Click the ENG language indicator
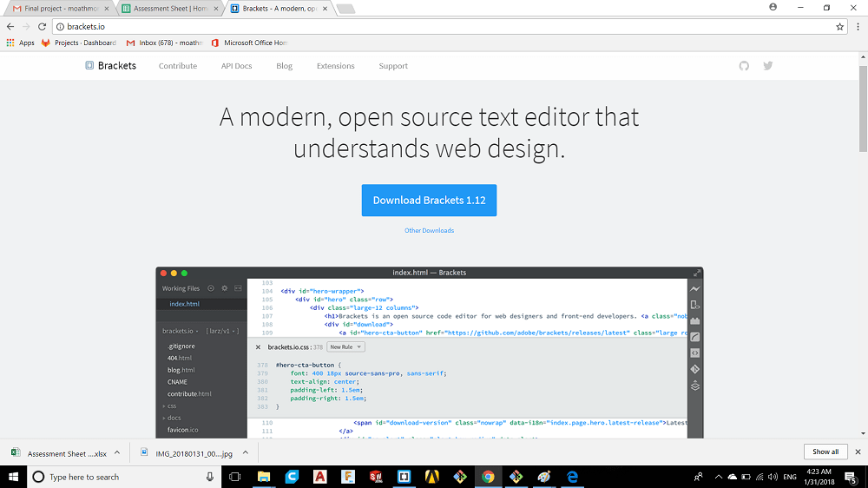The height and width of the screenshot is (488, 868). [x=790, y=477]
